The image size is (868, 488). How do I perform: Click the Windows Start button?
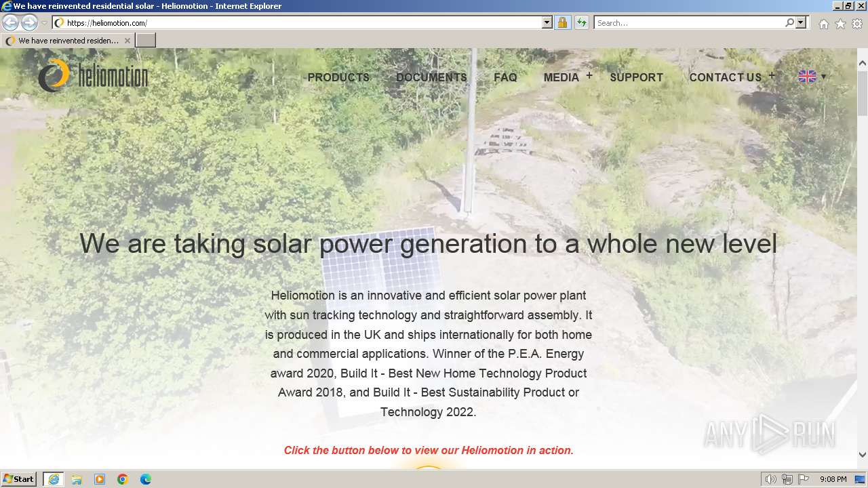coord(18,479)
